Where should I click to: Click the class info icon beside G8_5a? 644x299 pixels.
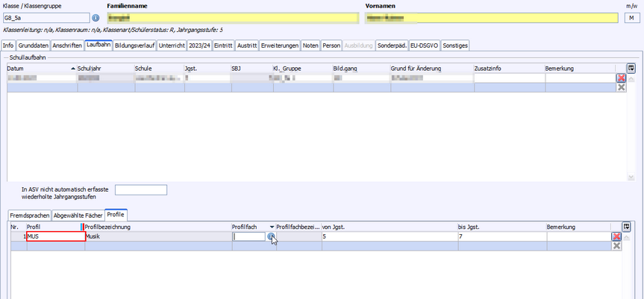(95, 18)
